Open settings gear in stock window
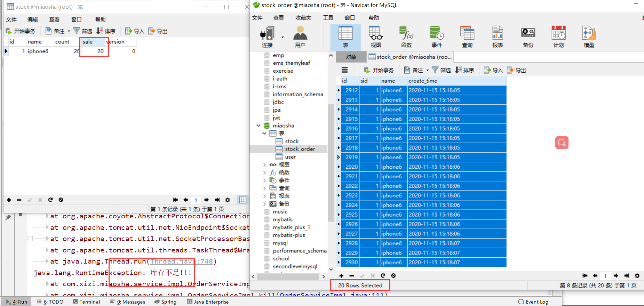The image size is (644, 306). [228, 200]
